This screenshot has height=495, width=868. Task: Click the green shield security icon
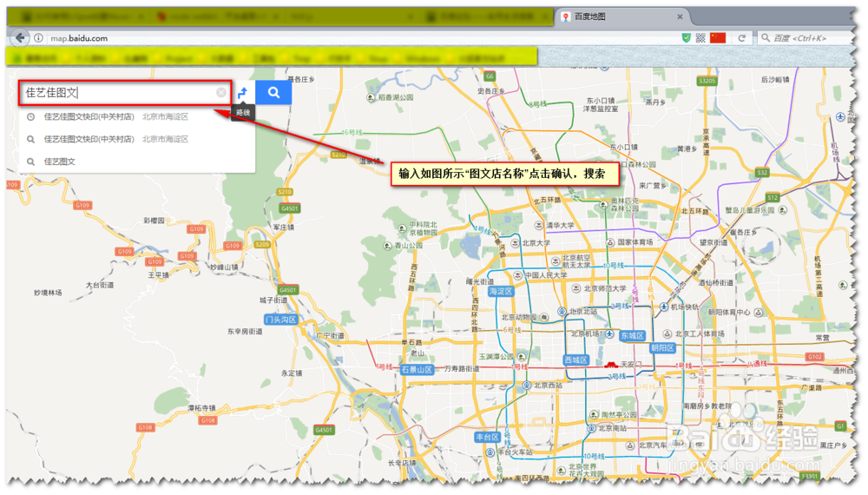click(x=687, y=37)
